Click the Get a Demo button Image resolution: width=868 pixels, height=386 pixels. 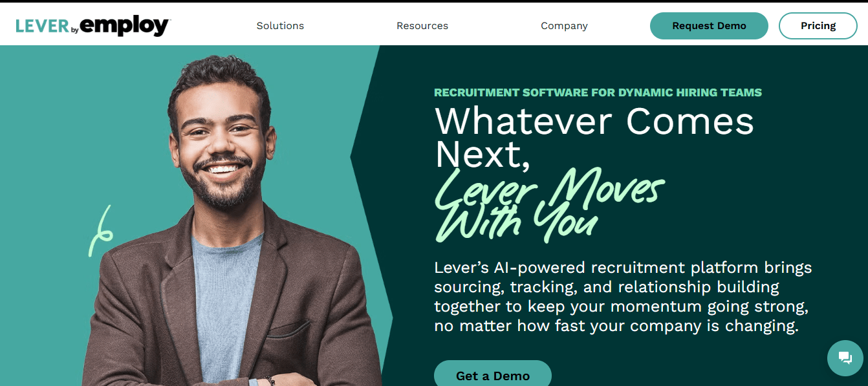click(493, 375)
